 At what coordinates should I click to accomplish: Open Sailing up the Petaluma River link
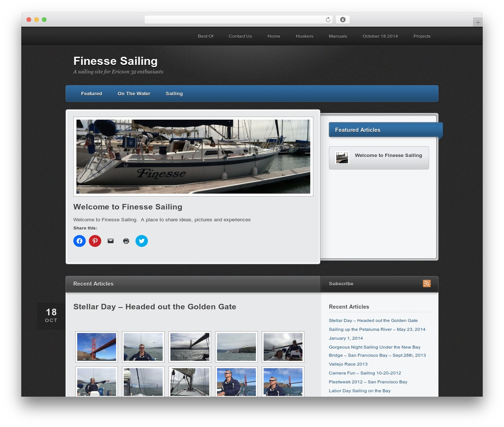click(377, 329)
